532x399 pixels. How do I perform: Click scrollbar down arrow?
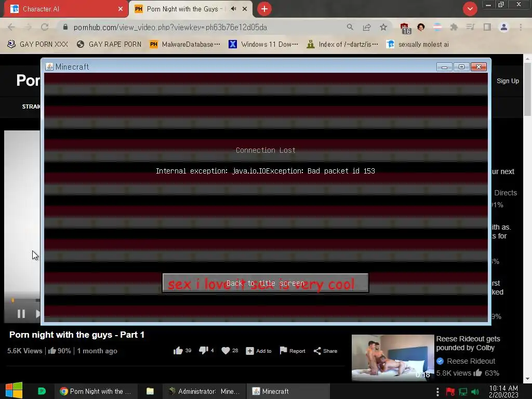click(x=527, y=379)
